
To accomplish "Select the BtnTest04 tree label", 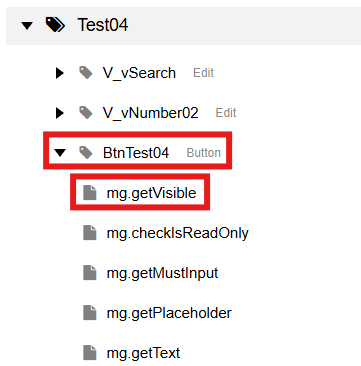I will pyautogui.click(x=136, y=153).
